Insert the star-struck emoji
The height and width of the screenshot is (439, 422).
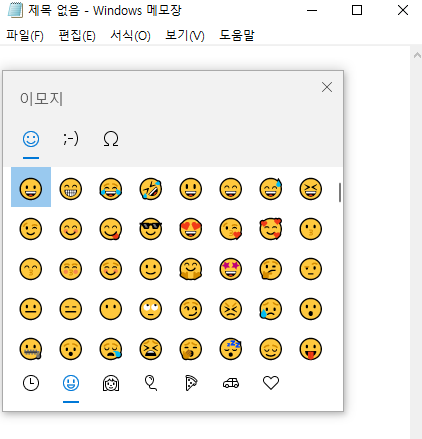[231, 269]
